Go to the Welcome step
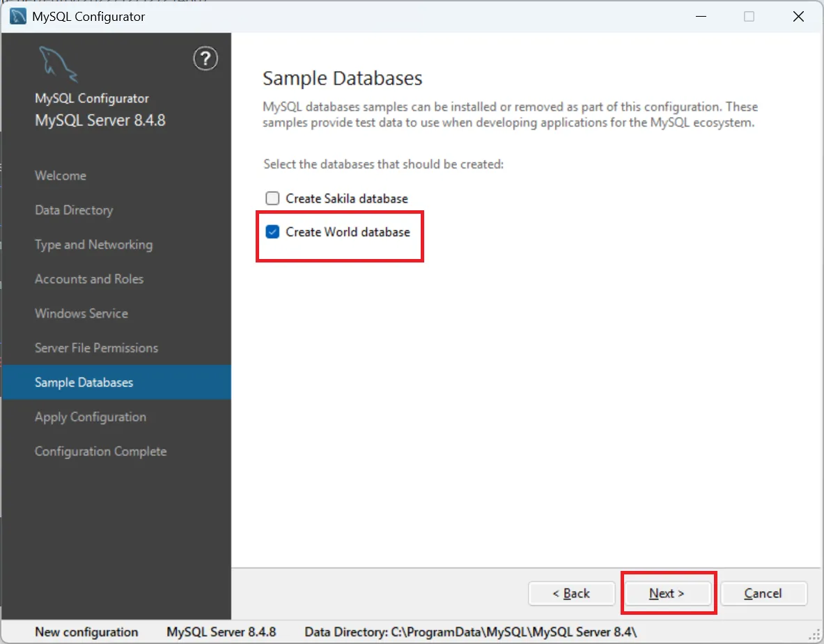This screenshot has height=644, width=824. (61, 175)
